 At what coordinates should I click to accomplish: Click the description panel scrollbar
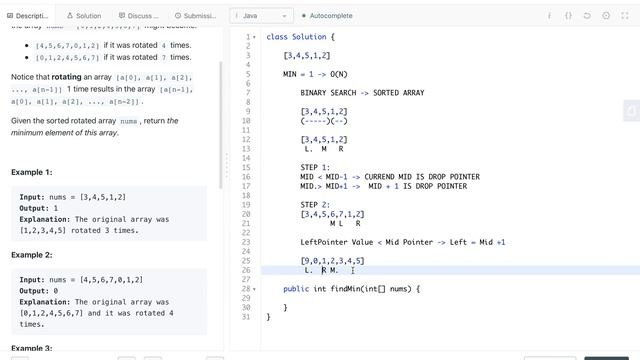pos(221,125)
